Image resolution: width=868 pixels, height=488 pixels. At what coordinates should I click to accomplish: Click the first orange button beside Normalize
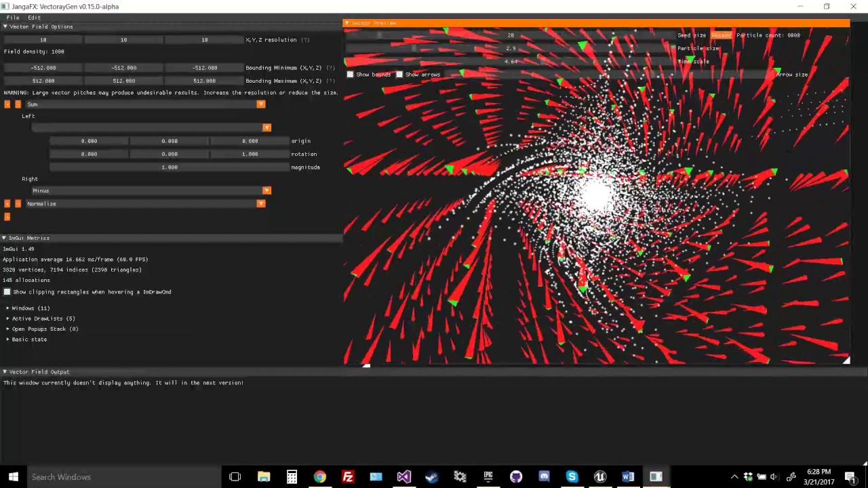tap(7, 203)
